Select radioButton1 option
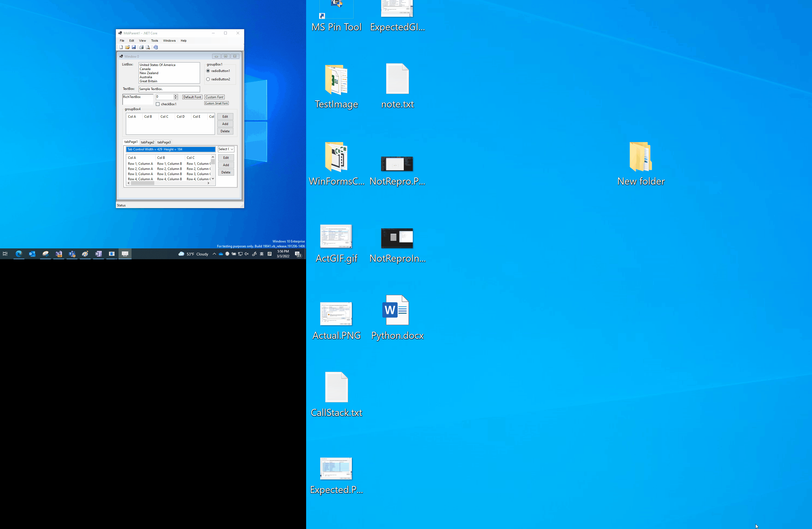Viewport: 812px width, 529px height. [x=208, y=71]
